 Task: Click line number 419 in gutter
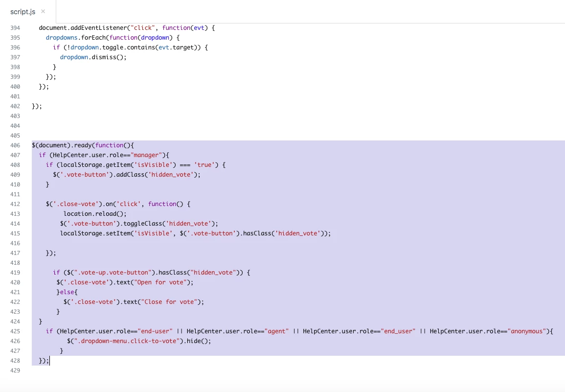[x=15, y=273]
